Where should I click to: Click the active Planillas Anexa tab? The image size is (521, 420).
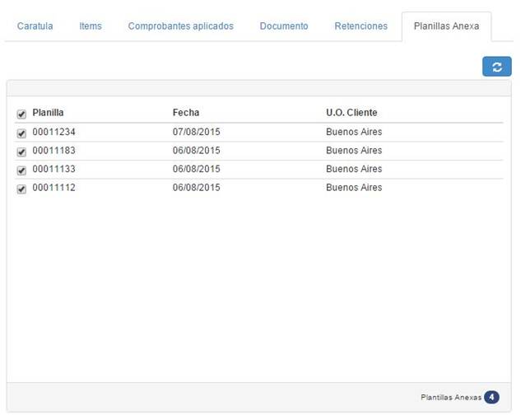point(446,26)
